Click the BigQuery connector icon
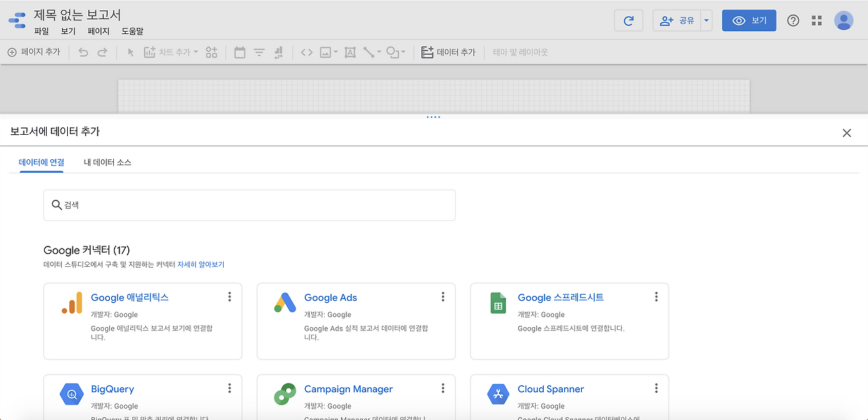This screenshot has height=420, width=868. pos(71,394)
